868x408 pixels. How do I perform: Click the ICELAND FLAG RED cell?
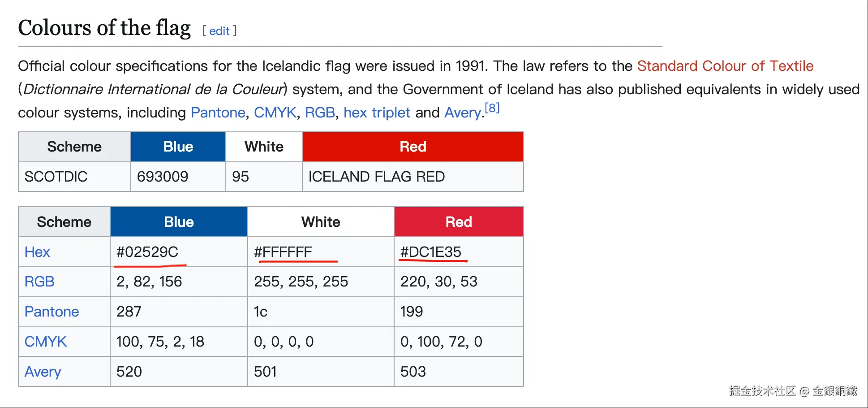coord(413,177)
